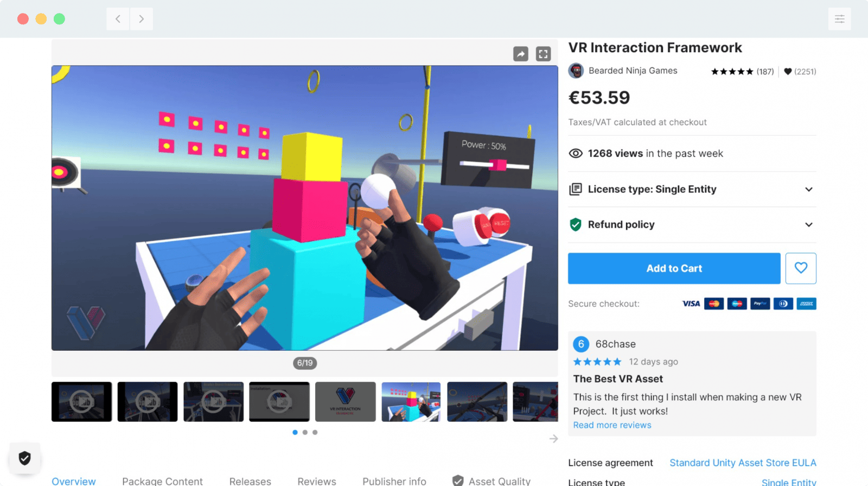
Task: Expand the License type: Single Entity dropdown
Action: click(x=692, y=190)
